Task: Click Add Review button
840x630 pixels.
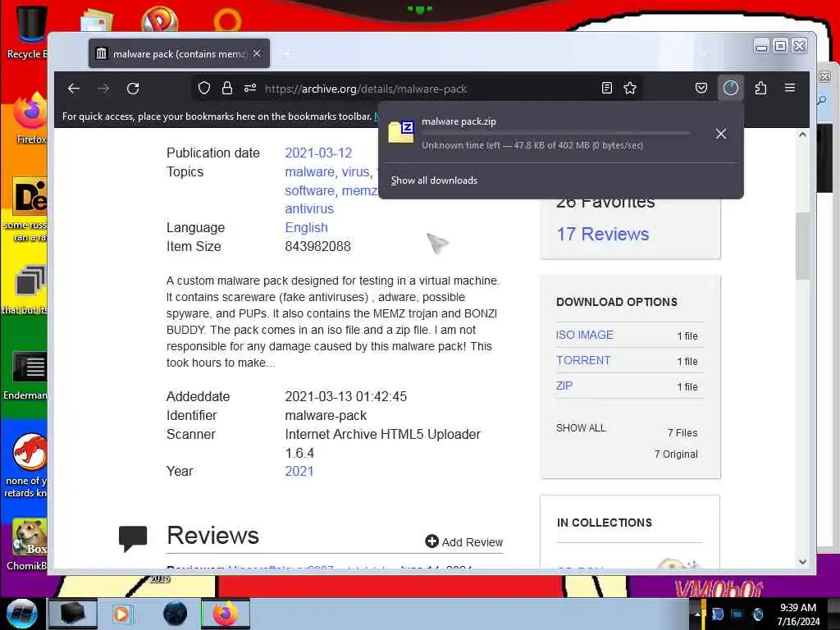Action: click(464, 542)
